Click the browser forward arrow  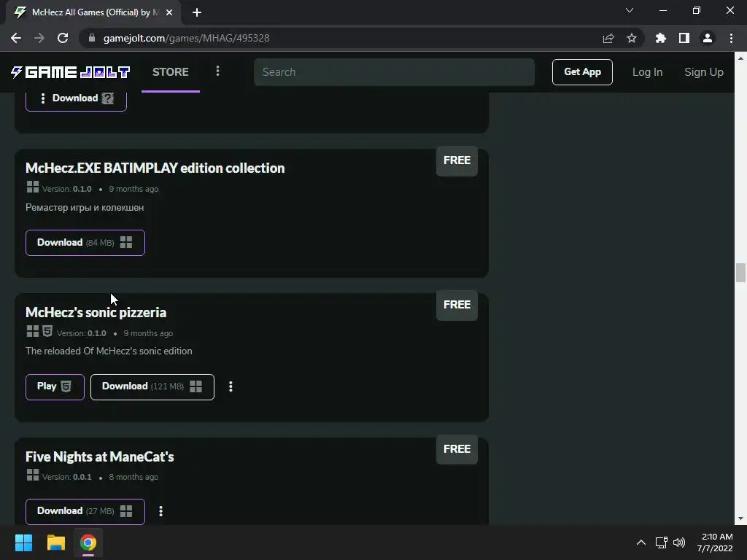(39, 38)
